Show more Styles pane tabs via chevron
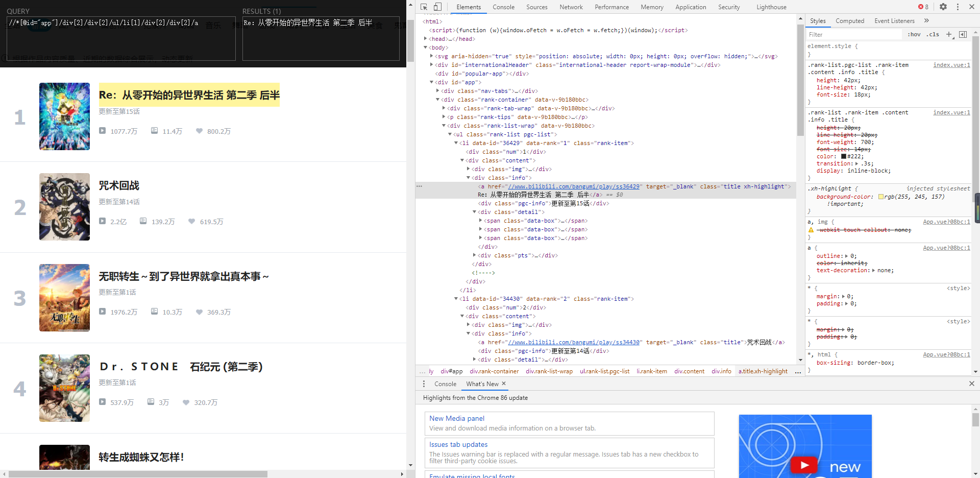980x478 pixels. pos(926,20)
